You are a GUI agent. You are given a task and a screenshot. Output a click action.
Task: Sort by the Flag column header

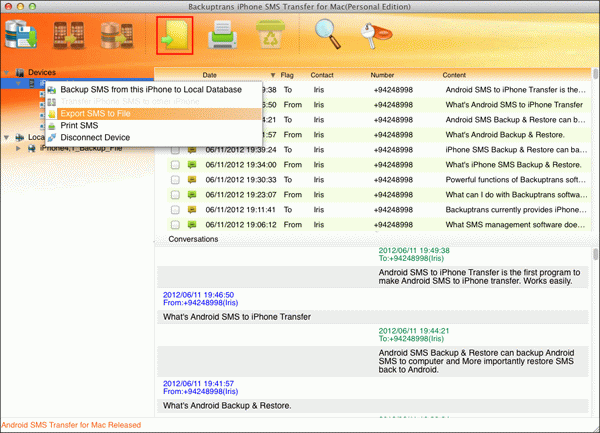click(287, 75)
